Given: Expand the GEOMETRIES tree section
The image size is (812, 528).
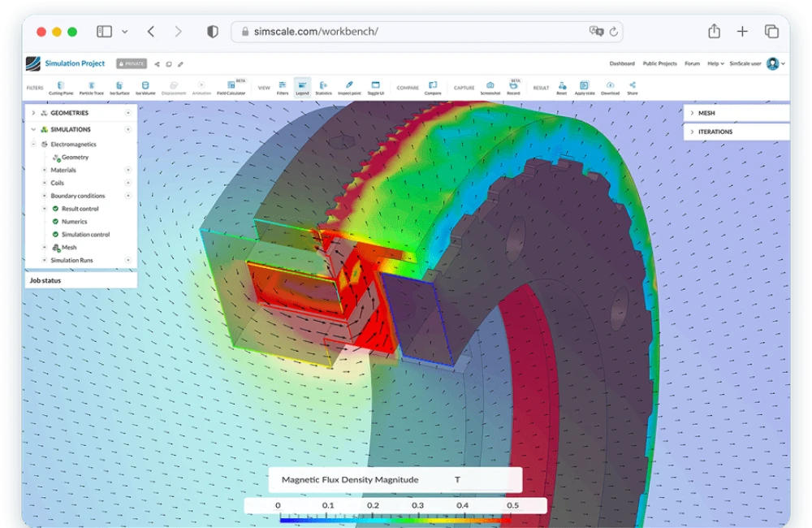Looking at the screenshot, I should pyautogui.click(x=32, y=113).
